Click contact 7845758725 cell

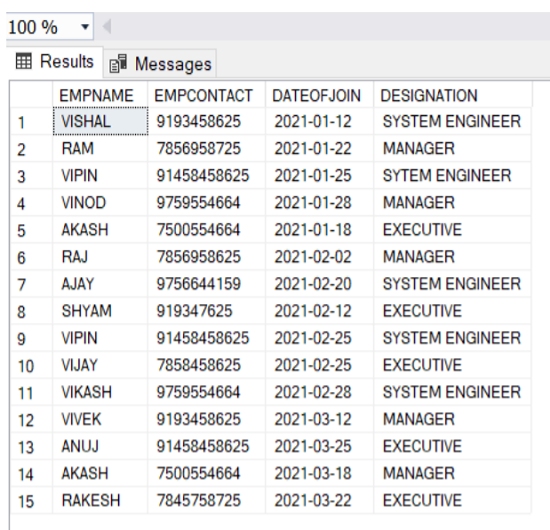[x=207, y=500]
